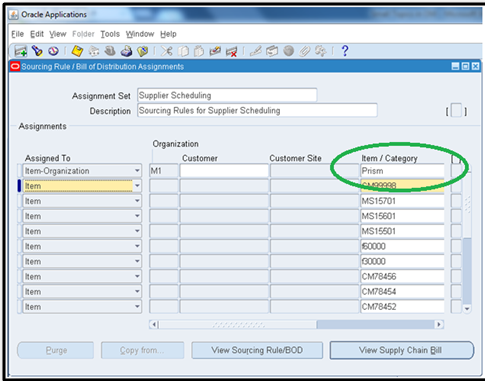Click flexfield box at end of MS15501 row
The width and height of the screenshot is (485, 381).
tap(456, 231)
